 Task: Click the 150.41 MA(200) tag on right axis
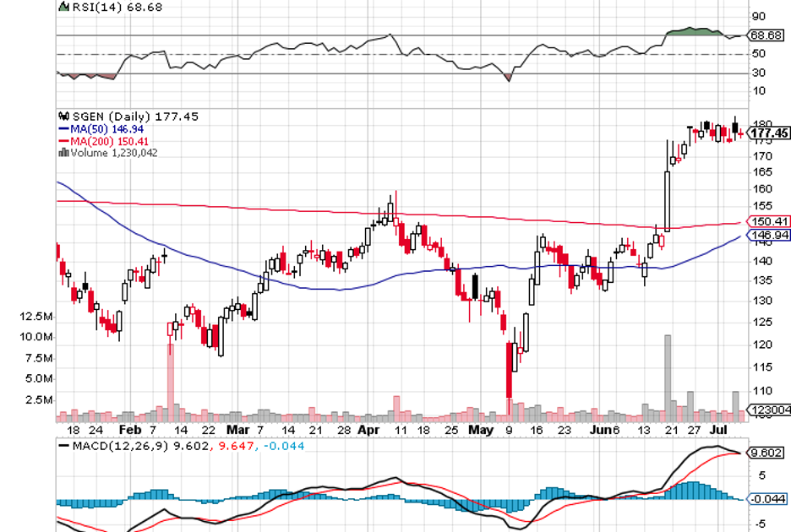pos(769,221)
